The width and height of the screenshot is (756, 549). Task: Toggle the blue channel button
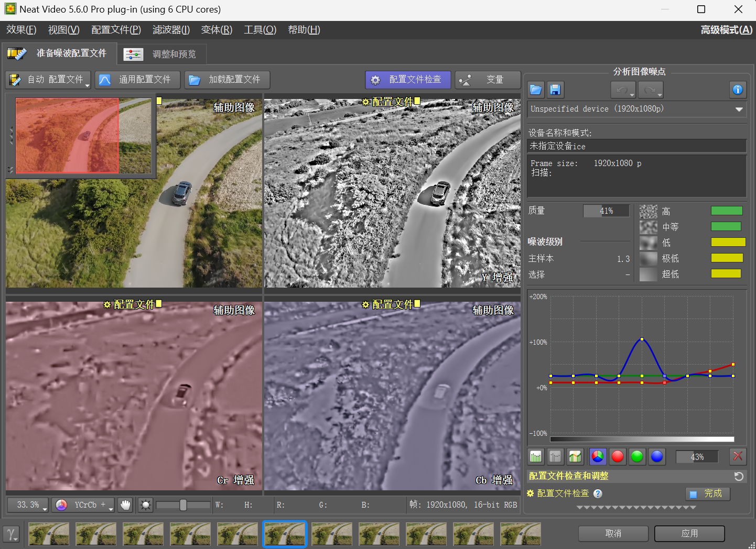(x=656, y=456)
